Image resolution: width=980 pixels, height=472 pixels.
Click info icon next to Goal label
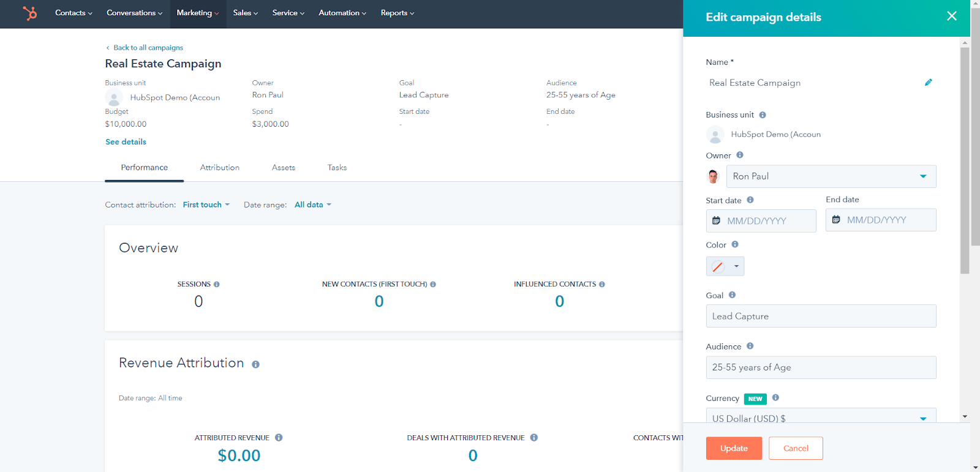click(x=732, y=295)
